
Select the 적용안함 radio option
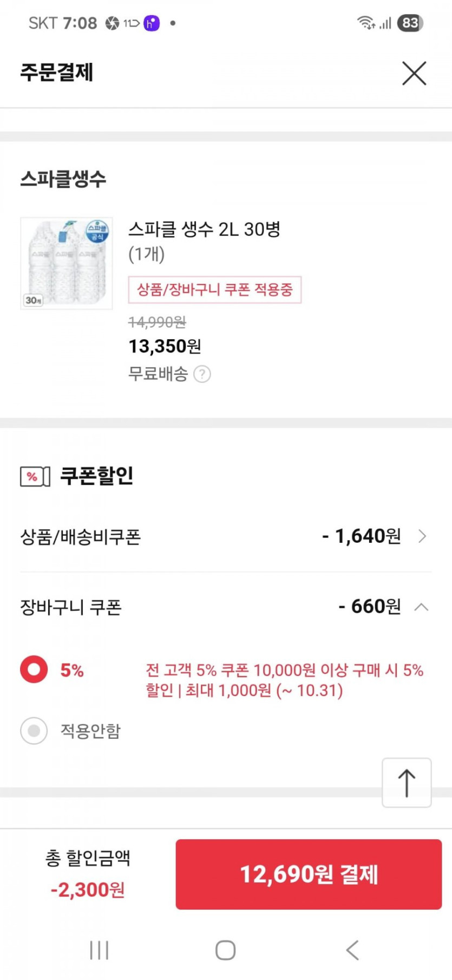point(34,731)
